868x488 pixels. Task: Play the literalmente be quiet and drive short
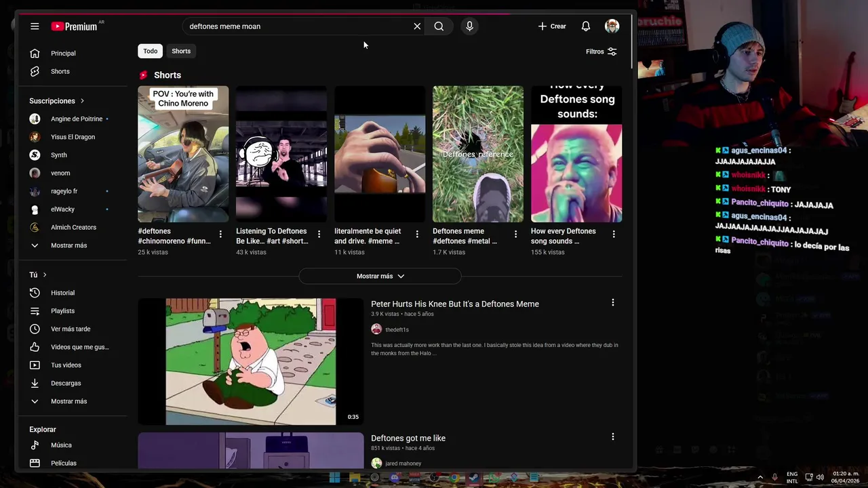380,154
